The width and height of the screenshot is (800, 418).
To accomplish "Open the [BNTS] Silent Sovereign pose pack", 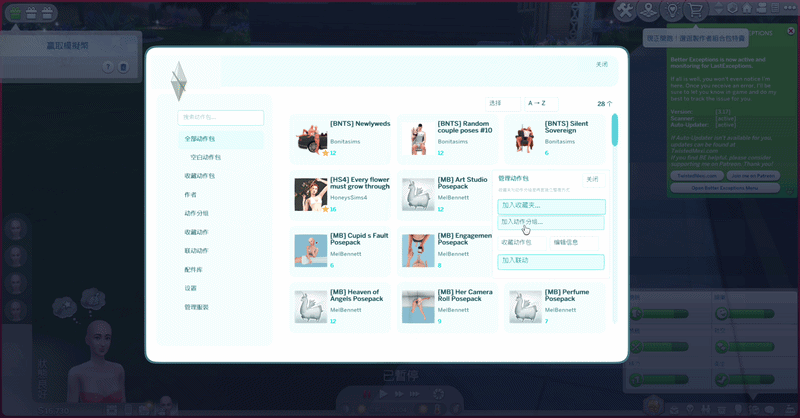I will pos(555,139).
